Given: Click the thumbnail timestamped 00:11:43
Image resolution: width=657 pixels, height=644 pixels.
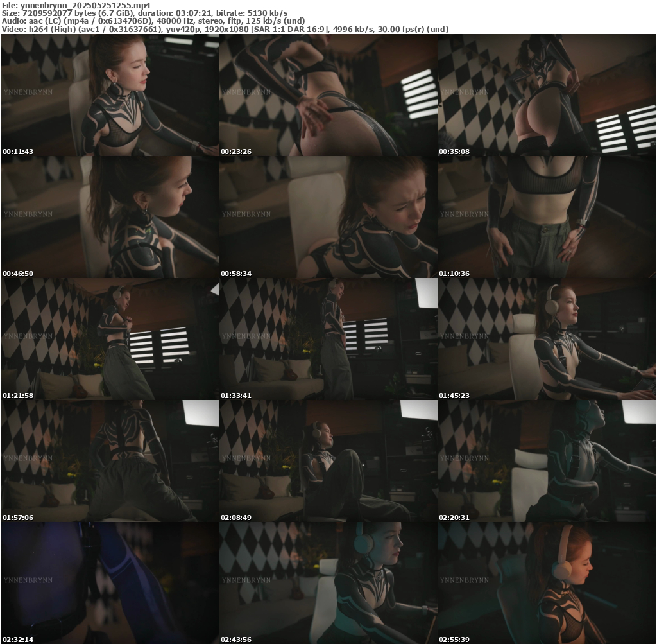Looking at the screenshot, I should pyautogui.click(x=110, y=95).
